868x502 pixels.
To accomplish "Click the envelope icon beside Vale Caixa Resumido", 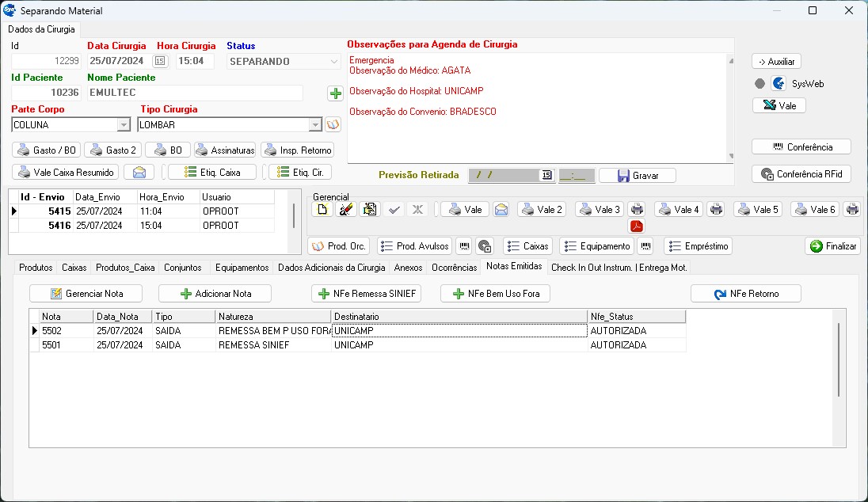I will (x=139, y=173).
